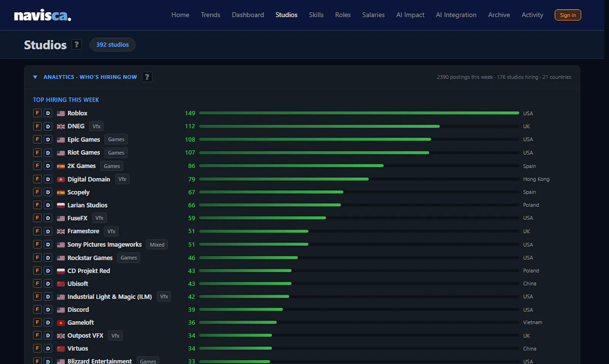Click the F icon for Scopely
The height and width of the screenshot is (364, 609).
tap(37, 192)
